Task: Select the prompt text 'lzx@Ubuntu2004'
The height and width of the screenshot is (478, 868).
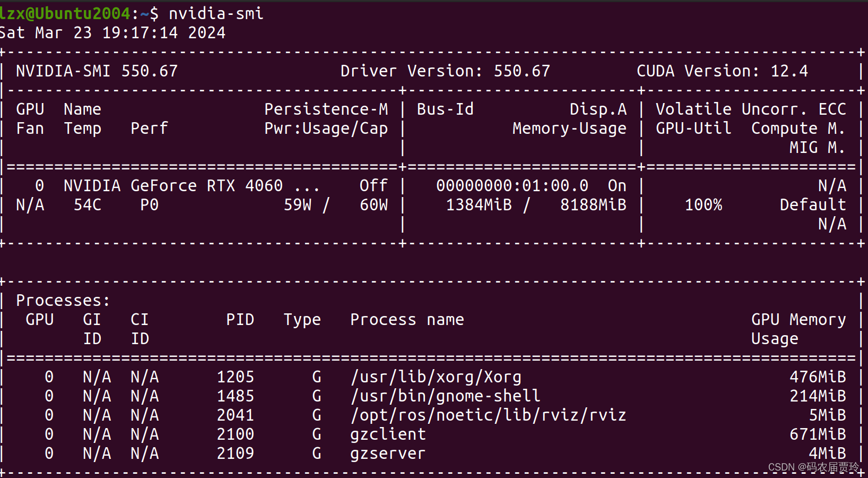Action: pyautogui.click(x=65, y=13)
